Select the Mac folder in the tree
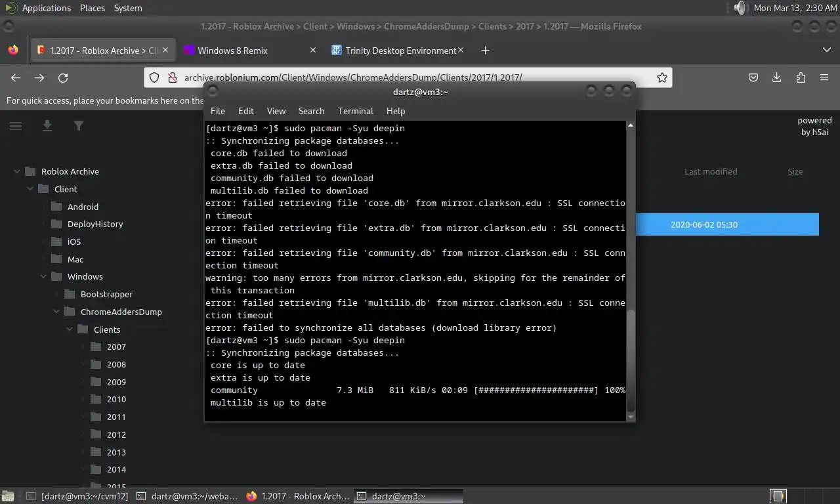 tap(75, 259)
